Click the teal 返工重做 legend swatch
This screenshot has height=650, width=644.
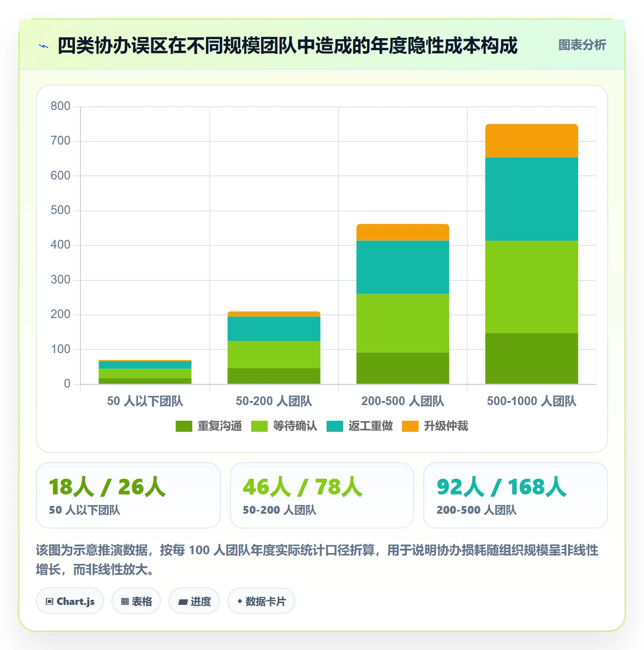pyautogui.click(x=335, y=426)
